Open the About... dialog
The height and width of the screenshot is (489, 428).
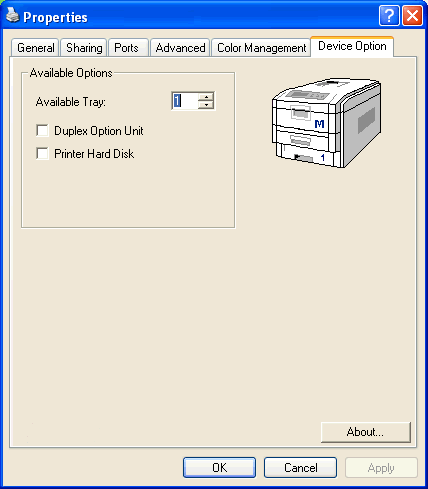pyautogui.click(x=366, y=432)
